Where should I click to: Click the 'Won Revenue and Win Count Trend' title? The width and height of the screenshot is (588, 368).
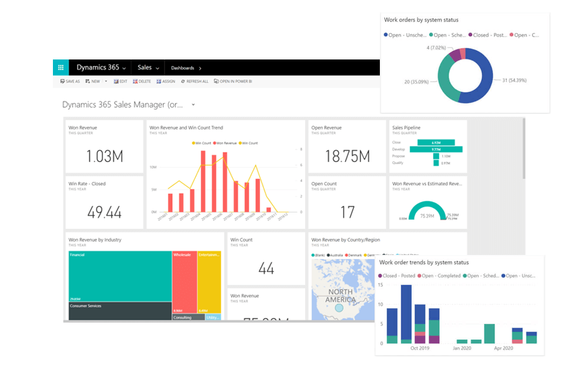[186, 128]
